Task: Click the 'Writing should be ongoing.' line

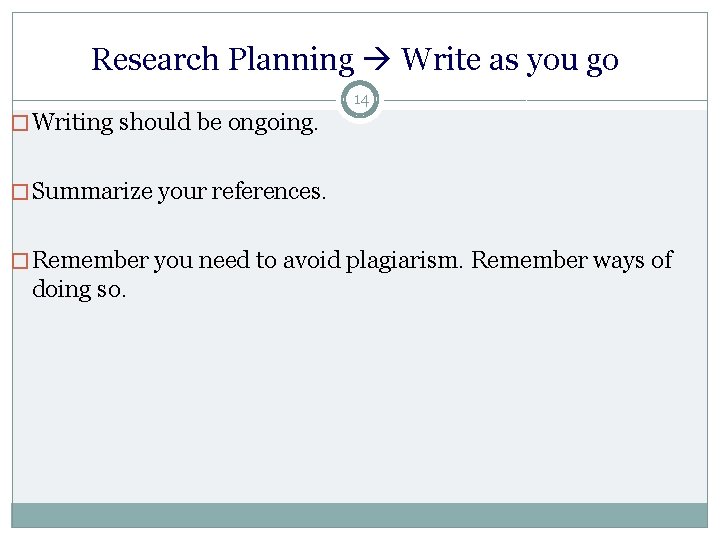Action: 176,124
